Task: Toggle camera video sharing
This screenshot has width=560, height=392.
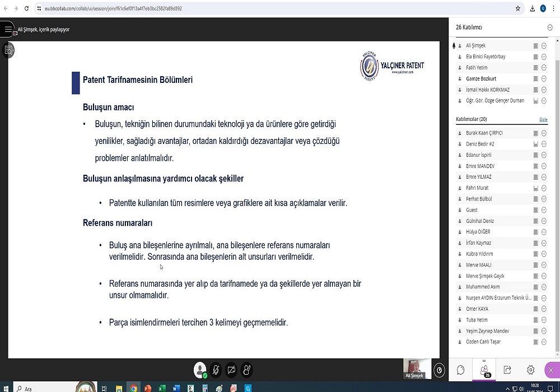Action: pos(231,370)
